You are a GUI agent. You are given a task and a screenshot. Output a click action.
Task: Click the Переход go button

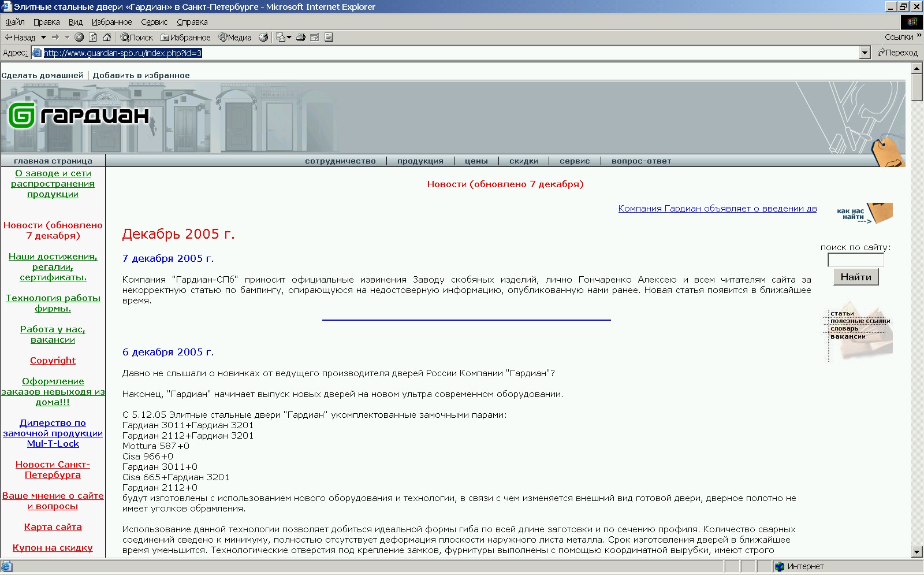coord(897,53)
